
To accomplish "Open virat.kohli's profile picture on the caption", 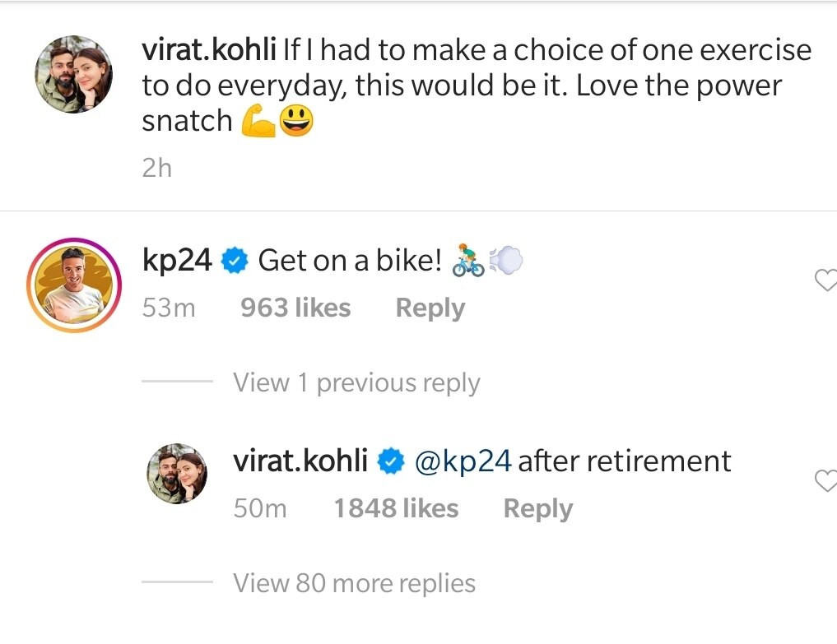I will [x=74, y=74].
